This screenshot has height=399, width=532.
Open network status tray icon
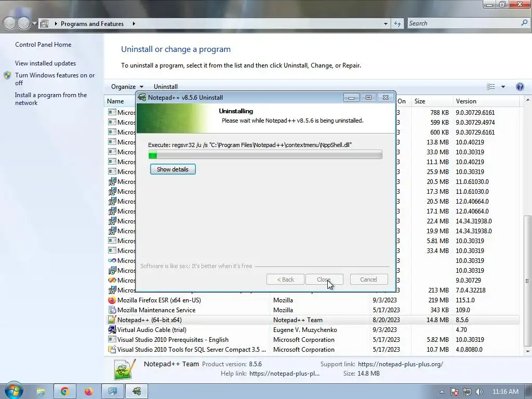(467, 392)
